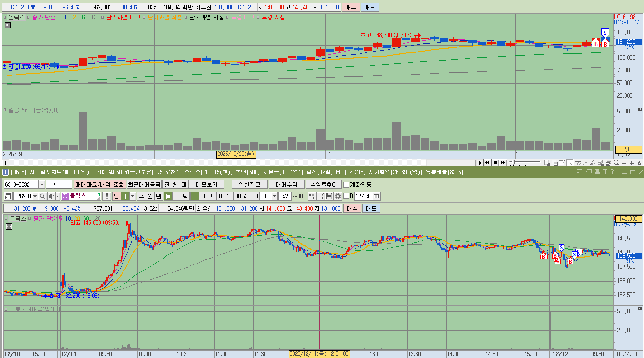Open the date picker calendar icon

tap(376, 196)
